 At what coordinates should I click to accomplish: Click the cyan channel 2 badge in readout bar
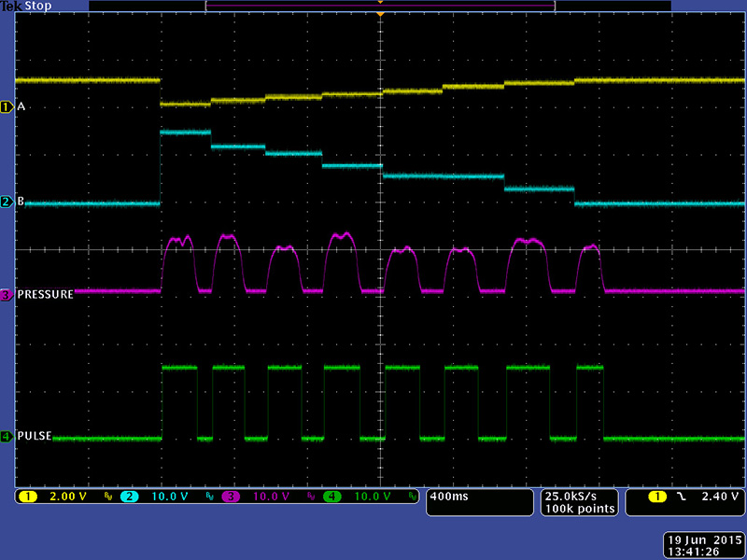(128, 497)
